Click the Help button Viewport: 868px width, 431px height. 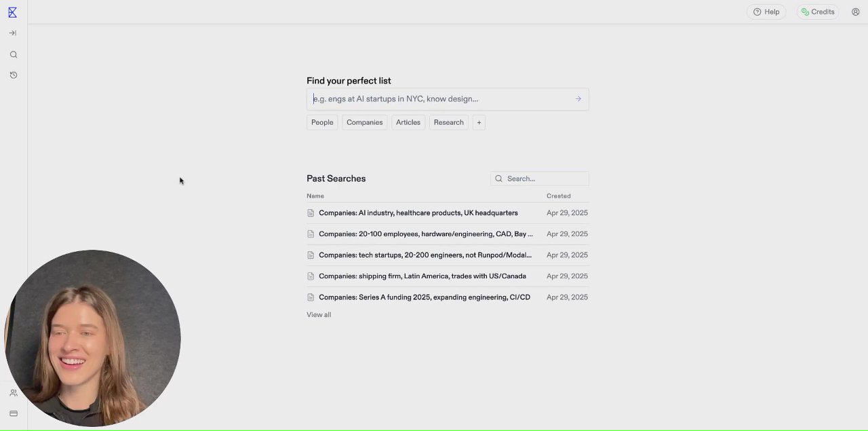coord(766,12)
